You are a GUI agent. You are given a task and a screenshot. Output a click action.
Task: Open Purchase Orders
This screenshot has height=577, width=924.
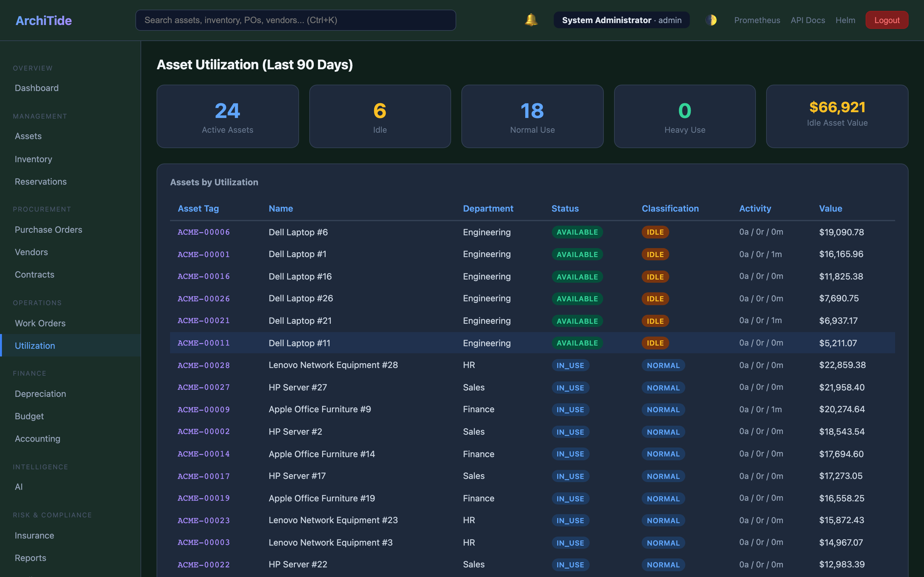click(x=48, y=229)
